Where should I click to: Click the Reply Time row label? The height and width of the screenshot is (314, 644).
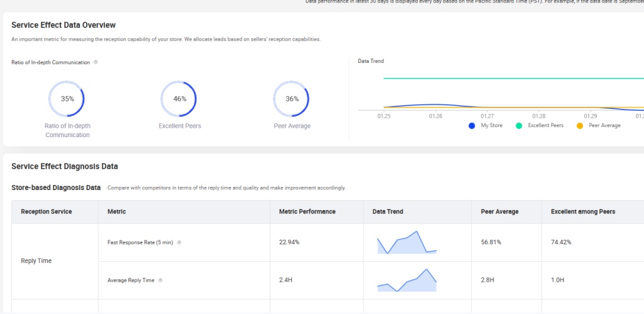36,261
